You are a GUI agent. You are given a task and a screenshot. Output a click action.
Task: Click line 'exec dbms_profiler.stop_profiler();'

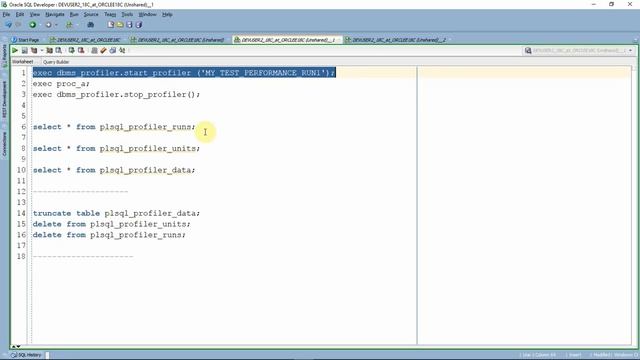(116, 94)
